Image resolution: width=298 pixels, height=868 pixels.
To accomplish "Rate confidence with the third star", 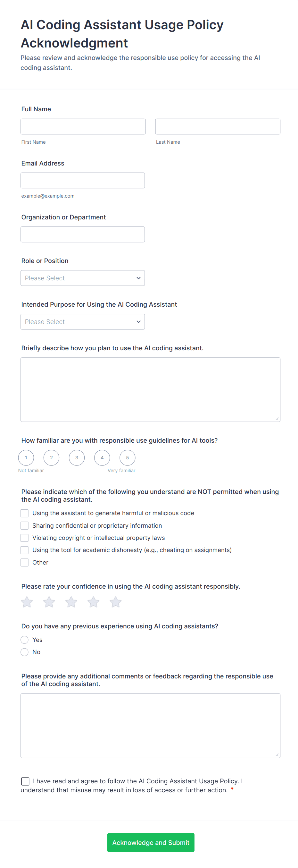I will [71, 602].
